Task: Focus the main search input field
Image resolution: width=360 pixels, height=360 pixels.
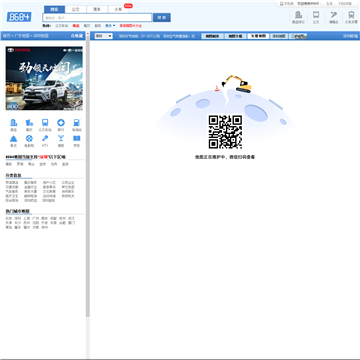Action: (x=97, y=18)
